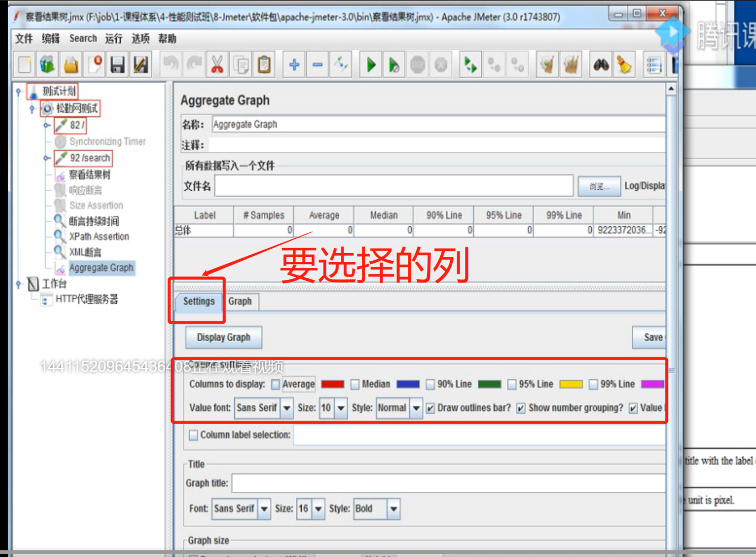Select HTTP代理服务器 in the tree

click(x=87, y=300)
